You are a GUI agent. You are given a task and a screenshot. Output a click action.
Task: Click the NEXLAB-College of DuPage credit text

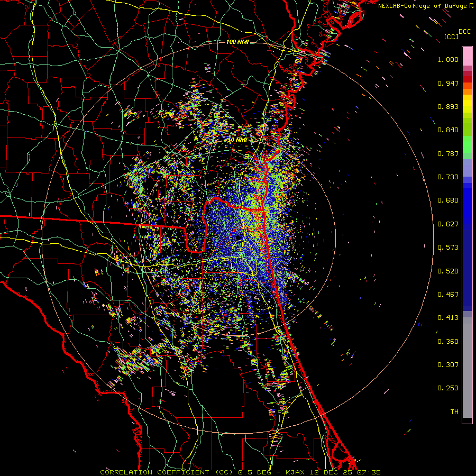[x=426, y=6]
